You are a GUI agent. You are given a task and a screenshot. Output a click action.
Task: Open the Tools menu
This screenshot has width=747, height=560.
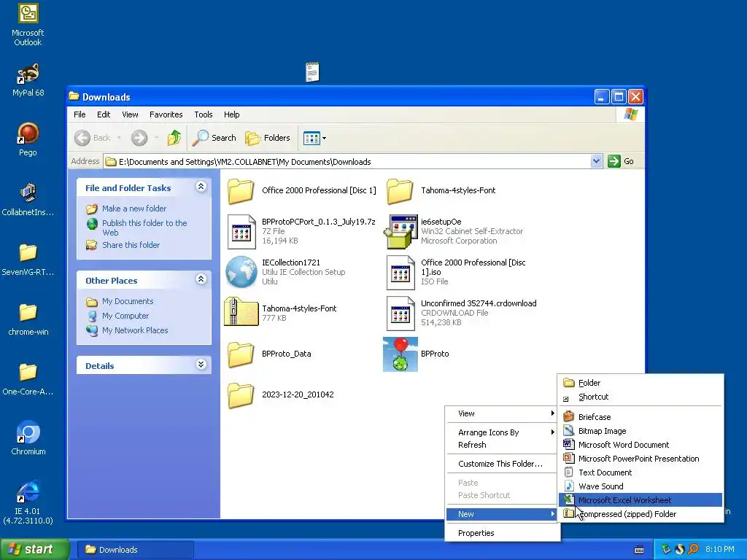tap(204, 114)
